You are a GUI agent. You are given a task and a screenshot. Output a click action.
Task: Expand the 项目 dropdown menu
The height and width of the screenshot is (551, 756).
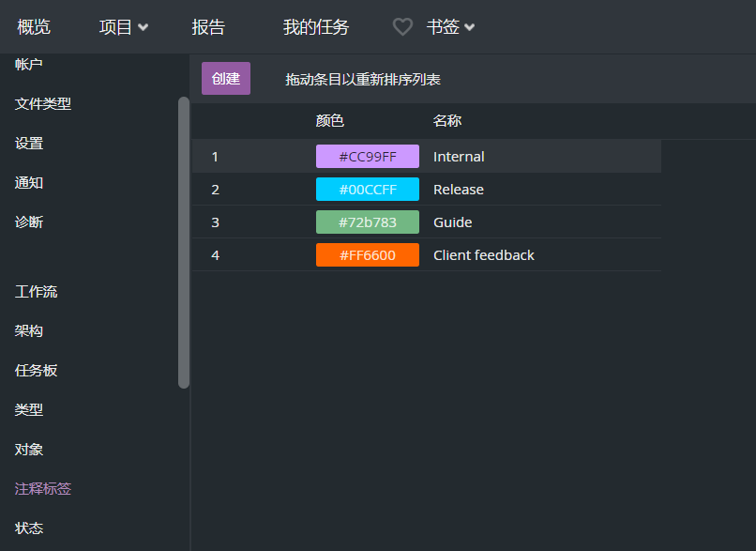pyautogui.click(x=124, y=27)
